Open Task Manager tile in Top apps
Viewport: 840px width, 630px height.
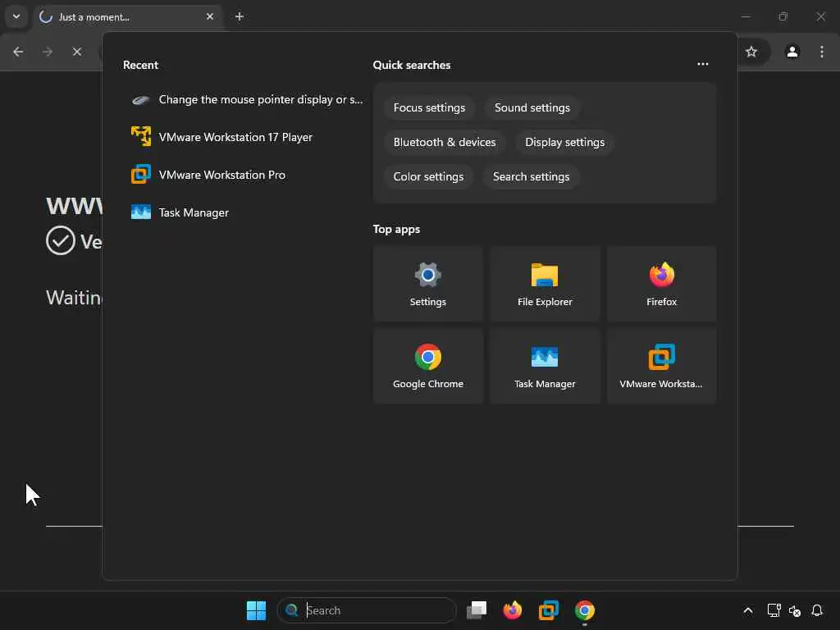pyautogui.click(x=545, y=366)
